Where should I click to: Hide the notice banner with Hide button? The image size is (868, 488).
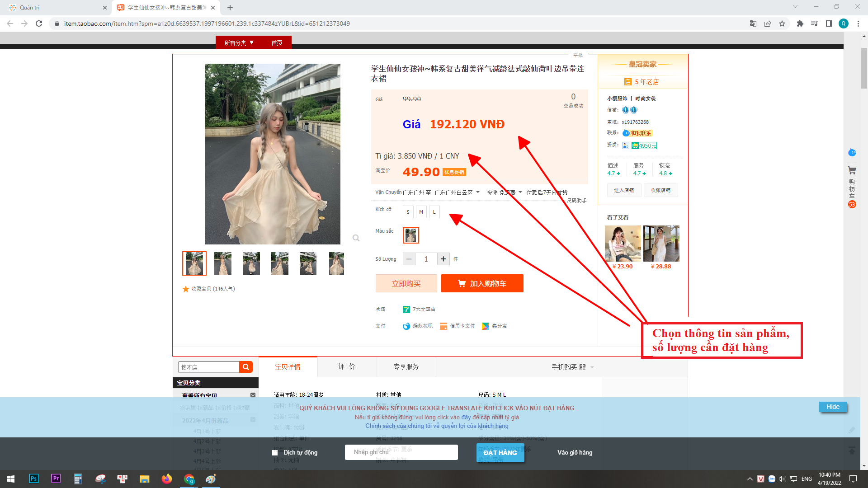click(833, 407)
